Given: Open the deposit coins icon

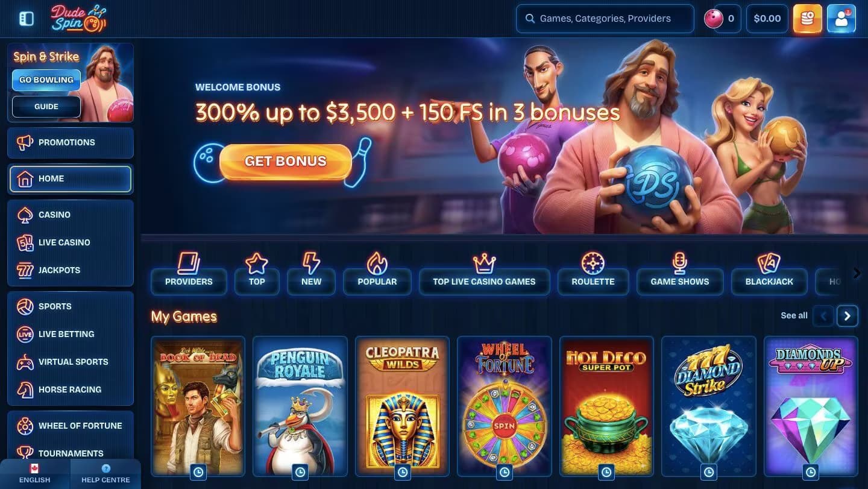Looking at the screenshot, I should pyautogui.click(x=807, y=19).
